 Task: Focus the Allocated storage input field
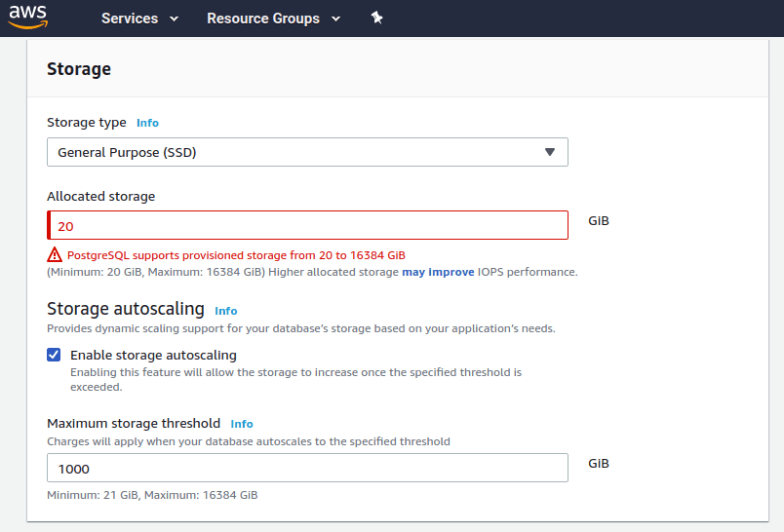tap(307, 225)
